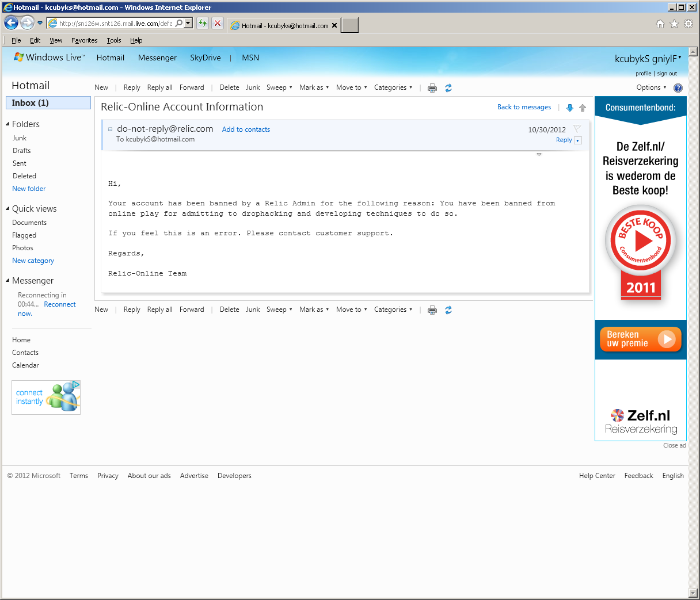
Task: Click Add to contacts link
Action: pyautogui.click(x=246, y=129)
